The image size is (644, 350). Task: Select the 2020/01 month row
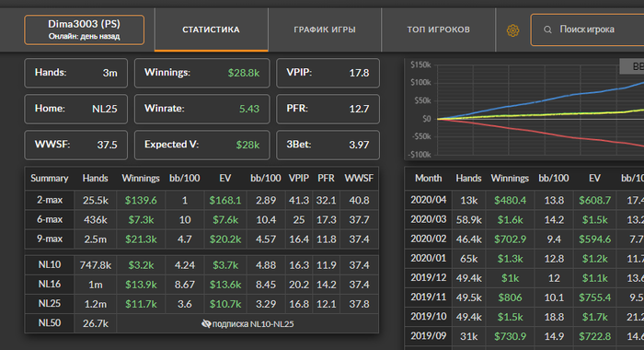coord(429,258)
